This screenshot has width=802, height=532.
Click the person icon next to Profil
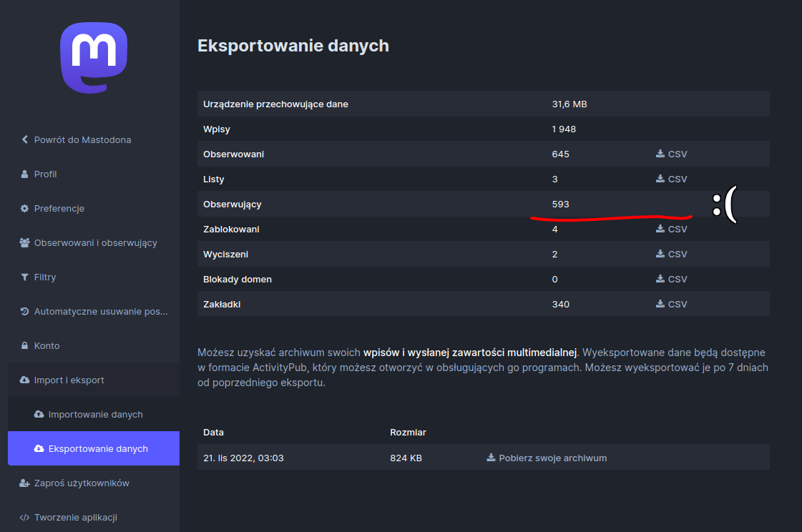[x=25, y=174]
